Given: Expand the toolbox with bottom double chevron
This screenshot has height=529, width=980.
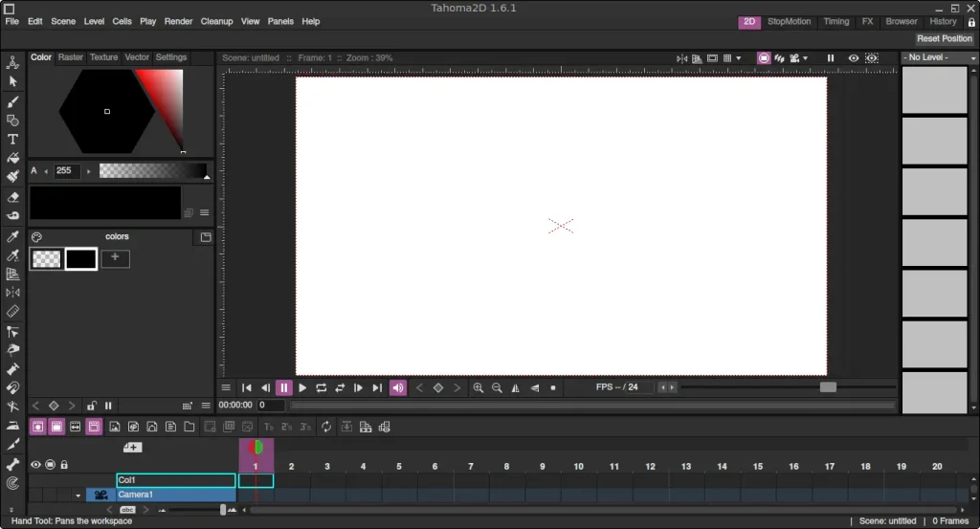Looking at the screenshot, I should tap(11, 510).
